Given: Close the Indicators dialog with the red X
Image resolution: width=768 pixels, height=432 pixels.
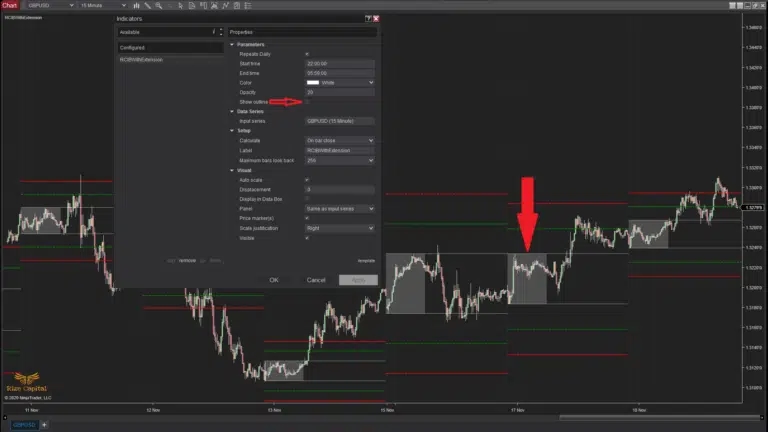Looking at the screenshot, I should click(376, 19).
